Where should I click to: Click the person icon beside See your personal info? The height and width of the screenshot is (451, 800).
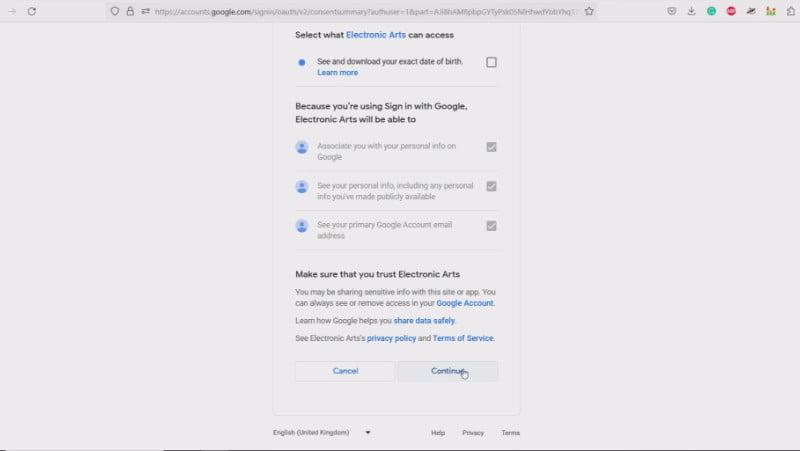[302, 187]
